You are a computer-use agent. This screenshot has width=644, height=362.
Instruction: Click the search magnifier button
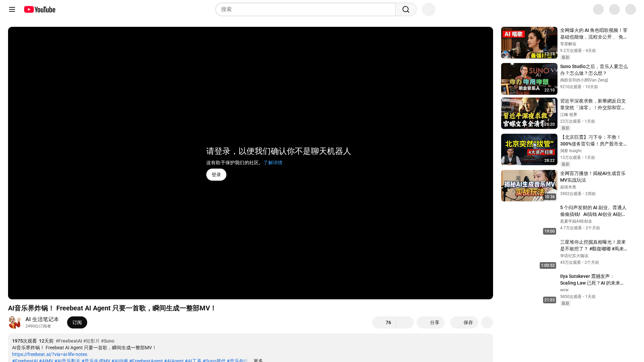coord(406,9)
